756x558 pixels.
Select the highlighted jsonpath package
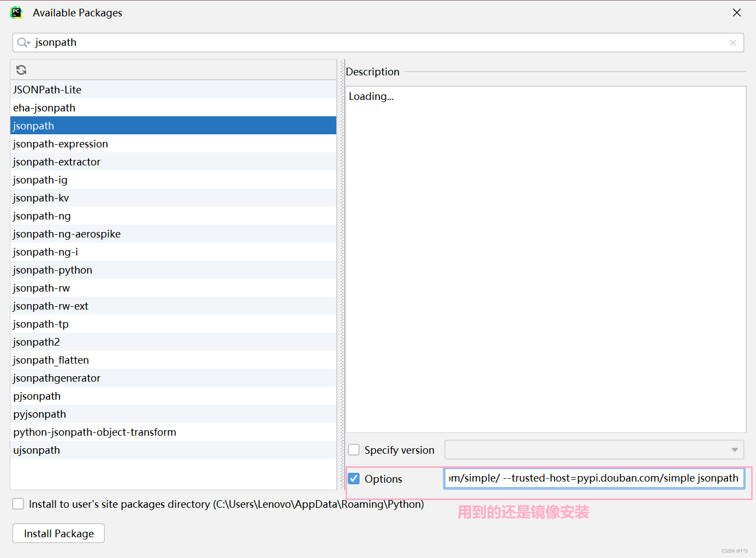(x=174, y=126)
